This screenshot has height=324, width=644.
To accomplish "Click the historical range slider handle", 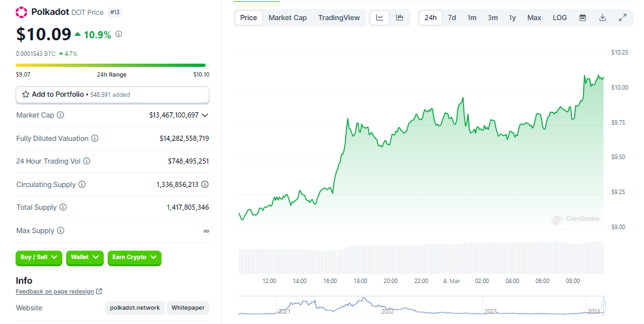I will (x=604, y=305).
